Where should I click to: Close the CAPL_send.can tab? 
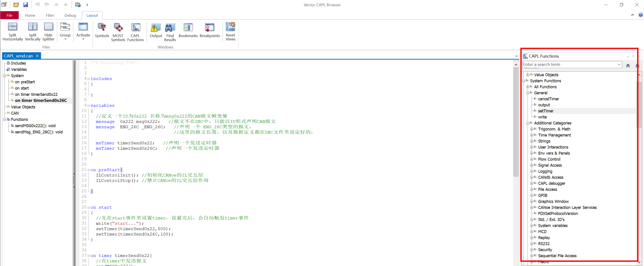click(37, 56)
